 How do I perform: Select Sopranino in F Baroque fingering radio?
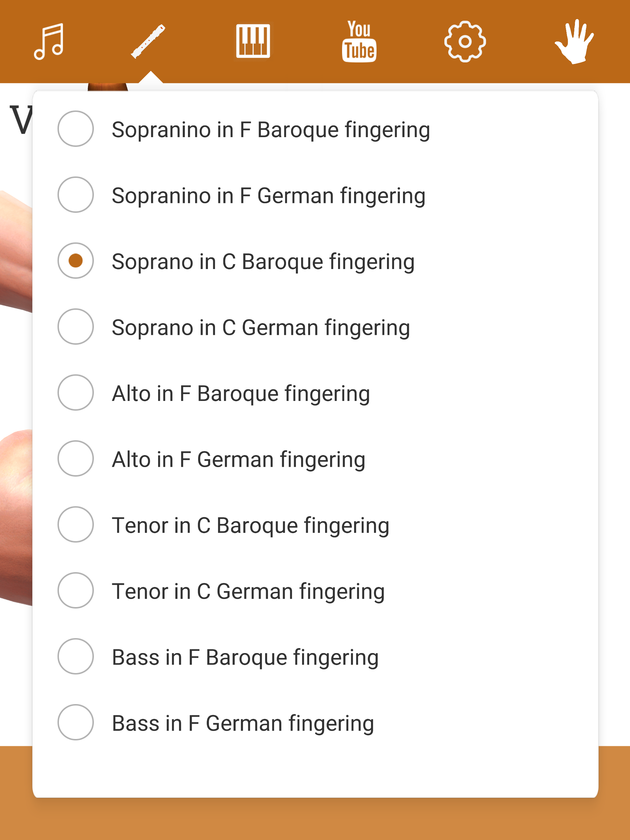click(x=76, y=129)
